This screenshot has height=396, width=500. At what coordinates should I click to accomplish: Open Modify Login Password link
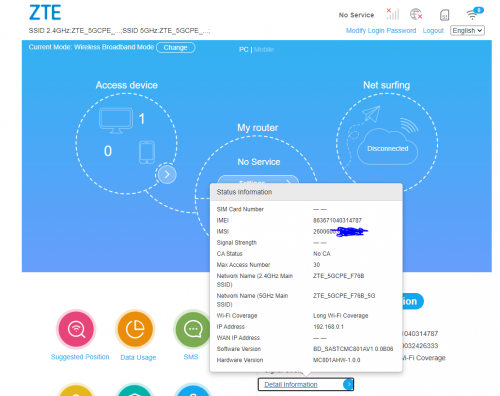click(381, 31)
